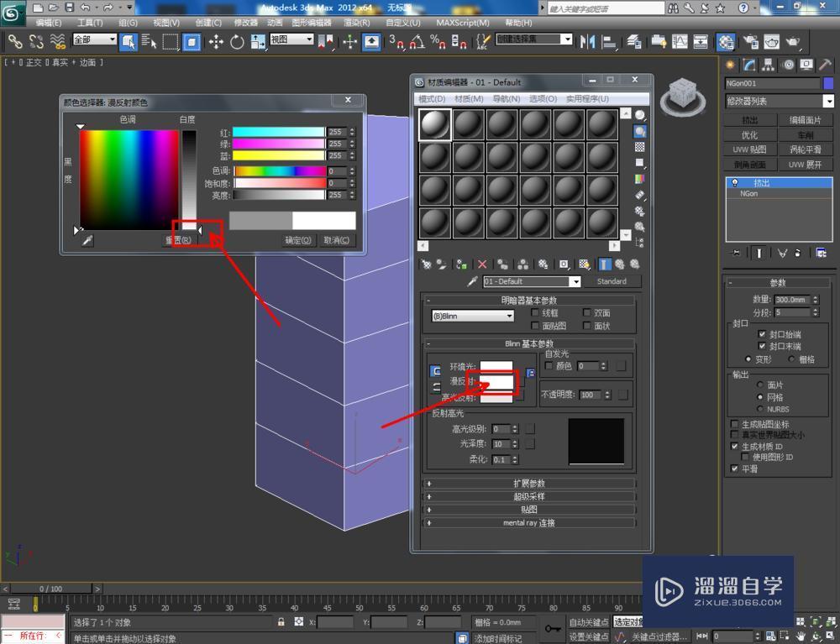
Task: Toggle the 平滑 smooth checkbox
Action: [734, 469]
